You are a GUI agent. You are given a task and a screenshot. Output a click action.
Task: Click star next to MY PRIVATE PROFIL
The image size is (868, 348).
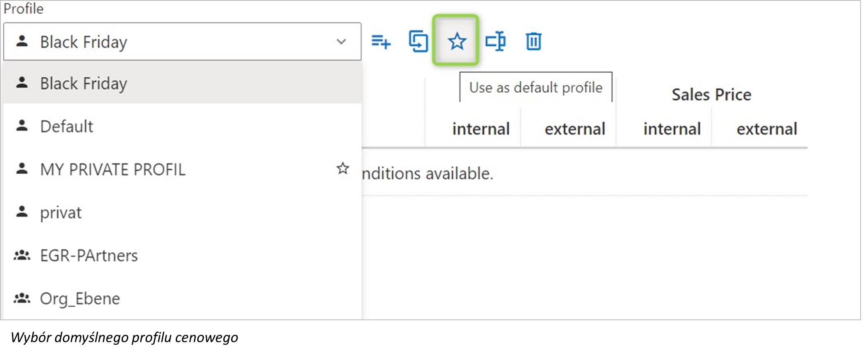click(342, 168)
